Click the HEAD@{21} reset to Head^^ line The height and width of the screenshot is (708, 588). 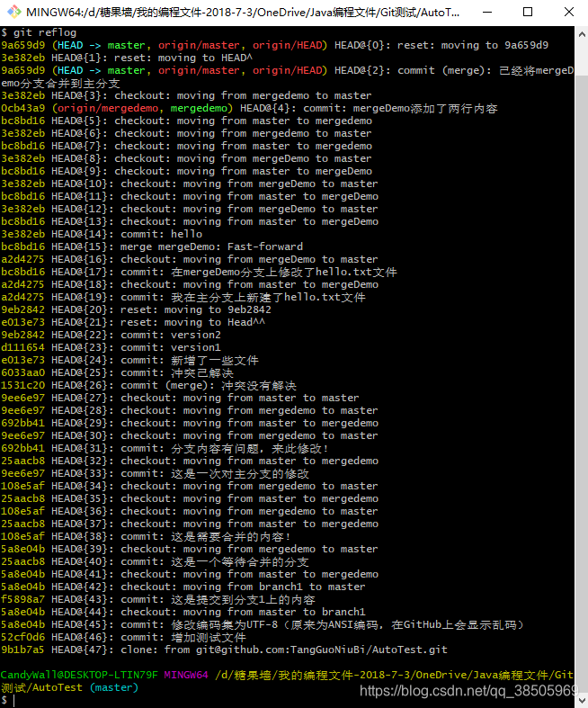pos(133,322)
